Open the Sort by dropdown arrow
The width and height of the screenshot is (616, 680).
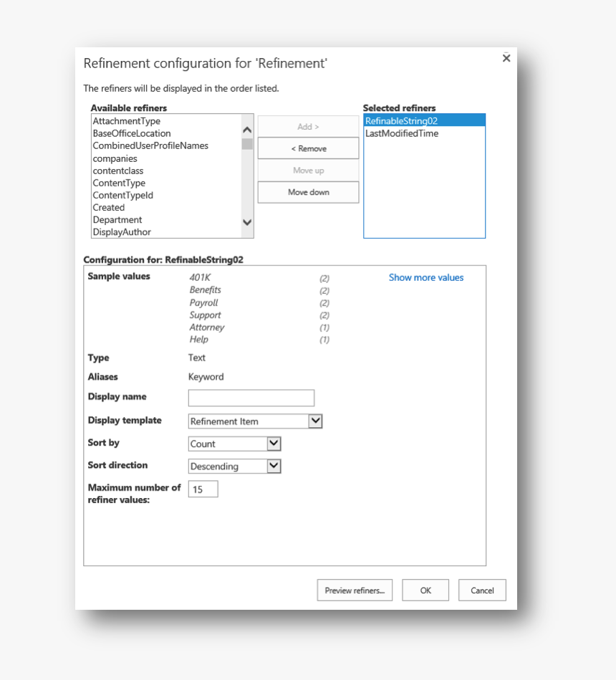coord(274,444)
